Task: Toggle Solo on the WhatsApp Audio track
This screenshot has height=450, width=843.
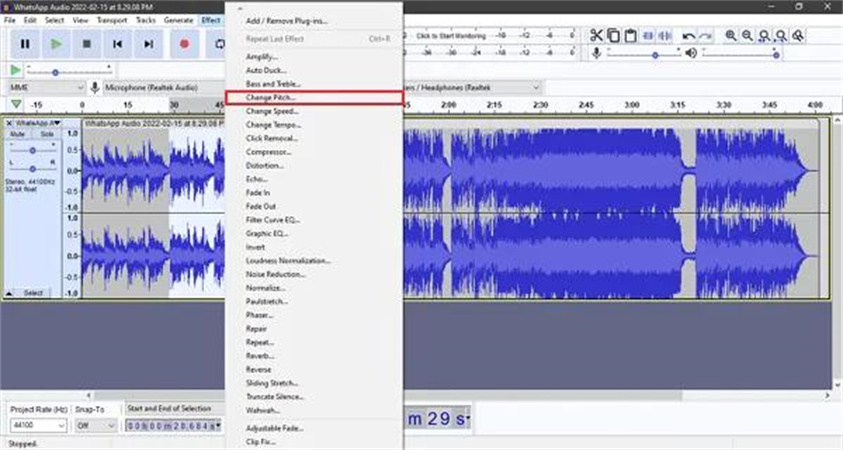Action: [x=46, y=133]
